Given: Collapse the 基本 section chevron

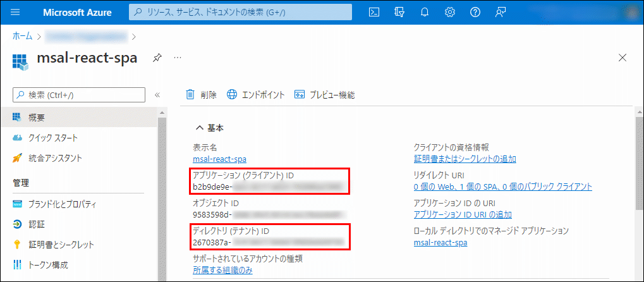Looking at the screenshot, I should click(200, 128).
